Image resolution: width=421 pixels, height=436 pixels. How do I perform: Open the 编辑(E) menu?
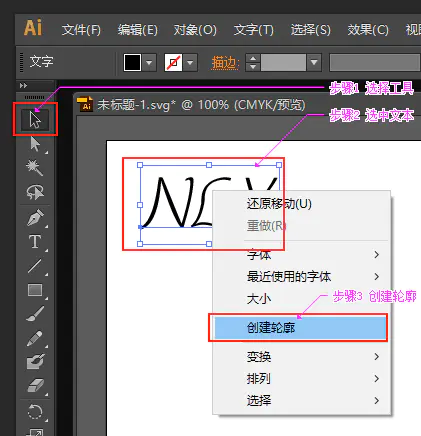137,30
